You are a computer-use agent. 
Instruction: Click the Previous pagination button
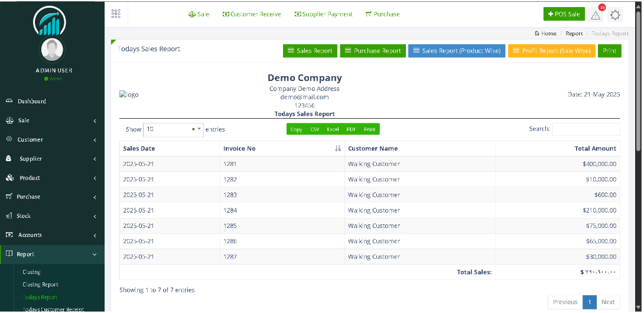tap(565, 302)
